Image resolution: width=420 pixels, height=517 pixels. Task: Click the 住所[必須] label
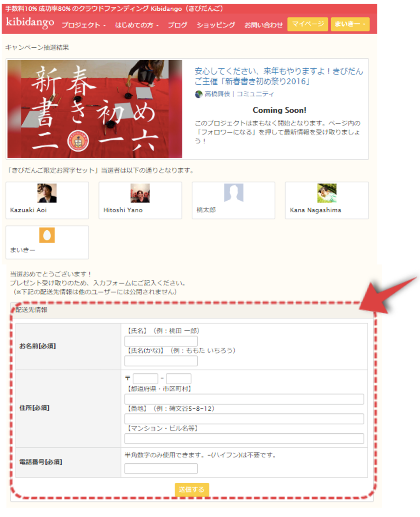point(34,408)
